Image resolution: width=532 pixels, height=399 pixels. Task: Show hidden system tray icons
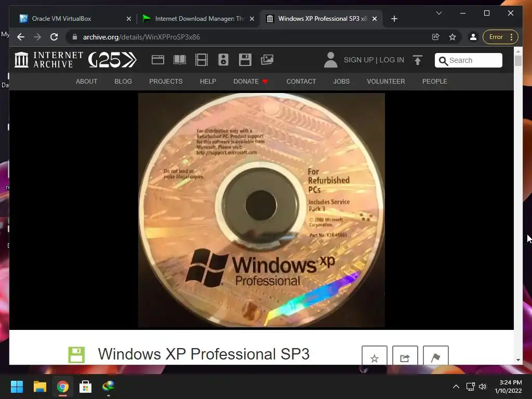(x=456, y=387)
